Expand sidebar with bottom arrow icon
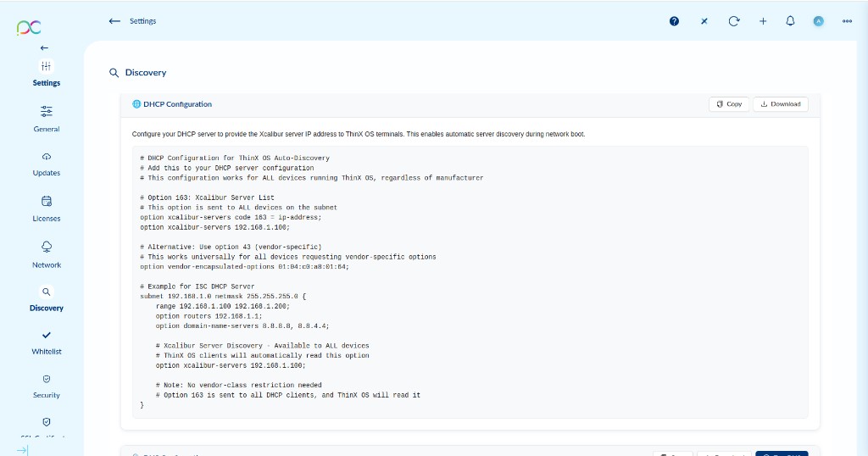The image size is (868, 456). coord(22,450)
